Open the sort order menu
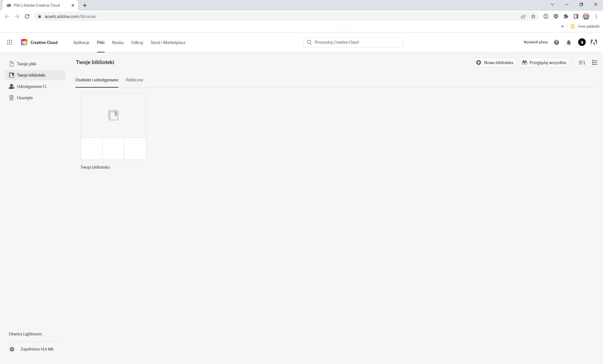The width and height of the screenshot is (603, 364). (x=582, y=62)
